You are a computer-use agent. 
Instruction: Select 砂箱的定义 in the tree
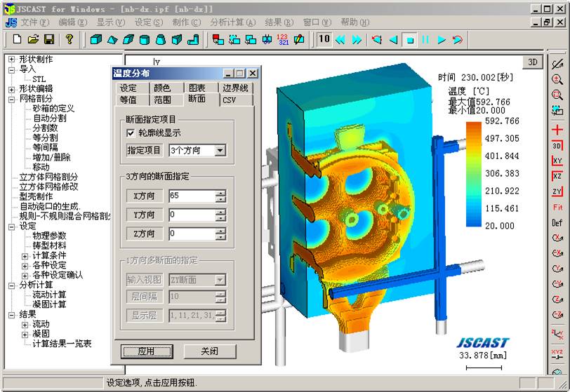54,108
